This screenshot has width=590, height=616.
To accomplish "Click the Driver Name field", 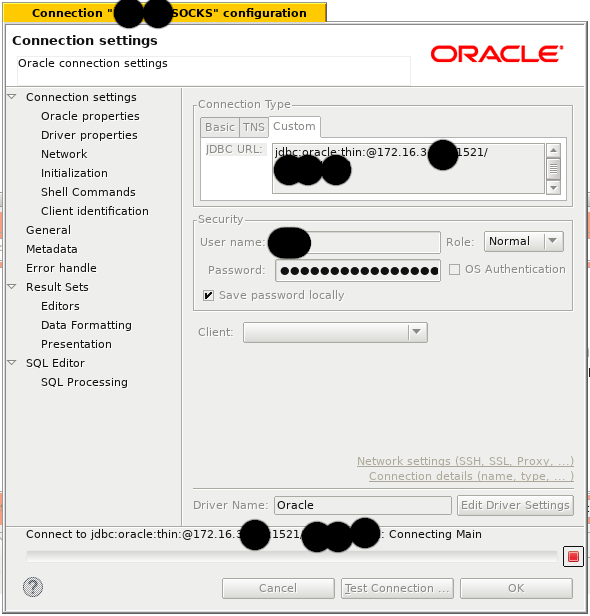I will pyautogui.click(x=363, y=505).
